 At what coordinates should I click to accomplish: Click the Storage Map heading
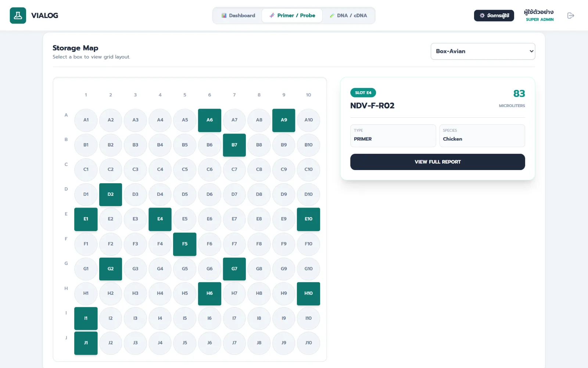pos(75,48)
